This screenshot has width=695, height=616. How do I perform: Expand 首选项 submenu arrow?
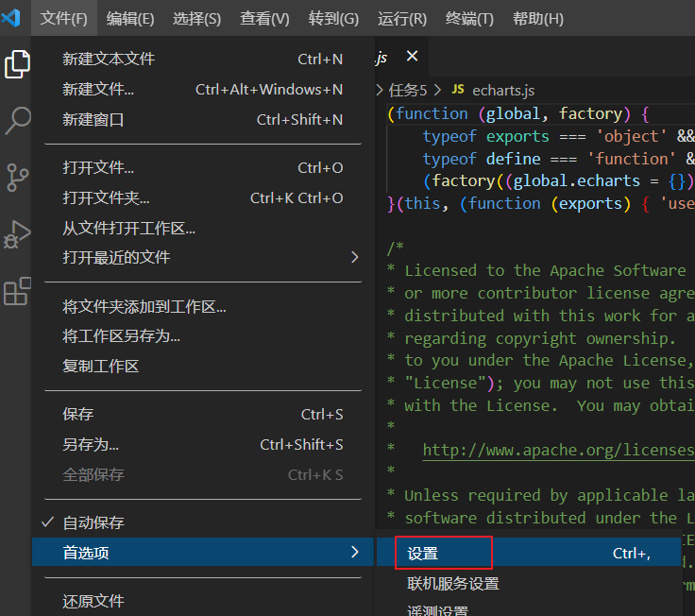click(x=354, y=552)
